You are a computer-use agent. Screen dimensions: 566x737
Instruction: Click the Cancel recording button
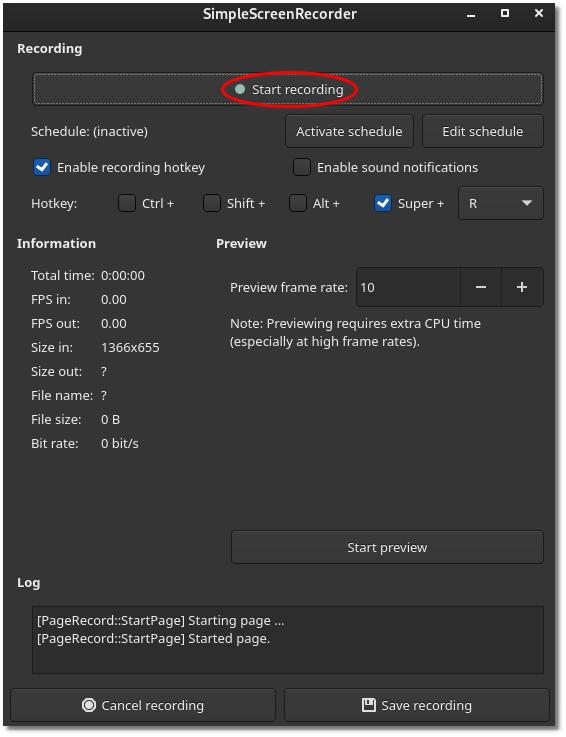point(143,705)
